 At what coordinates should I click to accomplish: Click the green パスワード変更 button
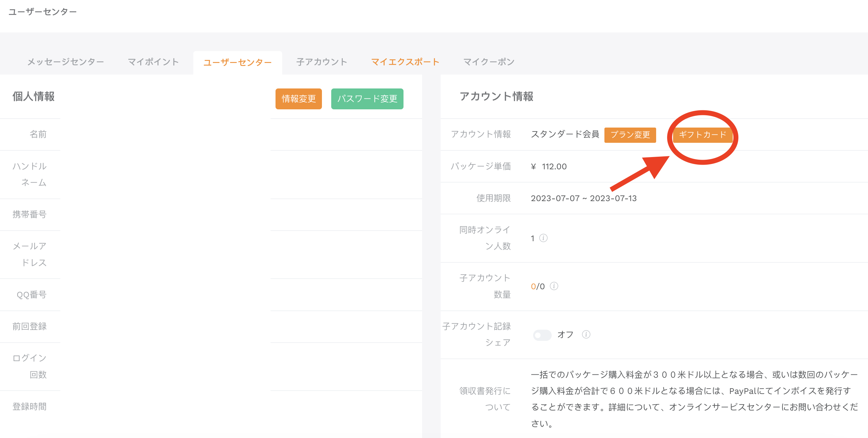pyautogui.click(x=367, y=99)
